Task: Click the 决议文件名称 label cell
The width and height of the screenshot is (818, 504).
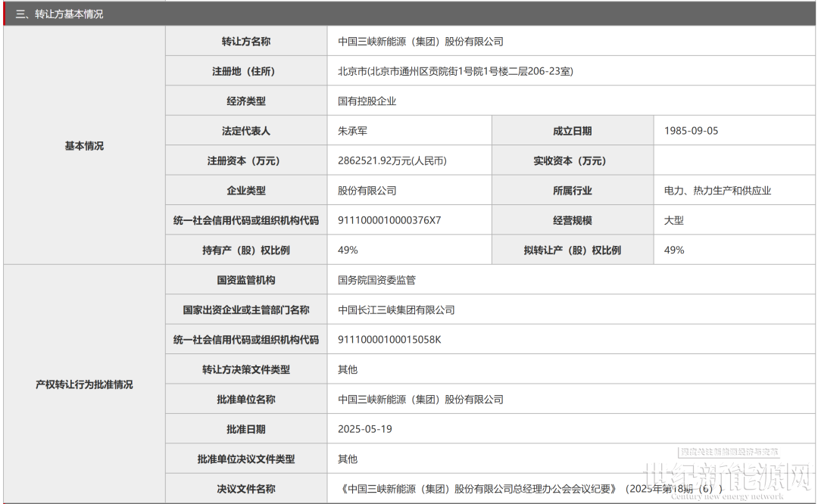Action: click(x=246, y=489)
